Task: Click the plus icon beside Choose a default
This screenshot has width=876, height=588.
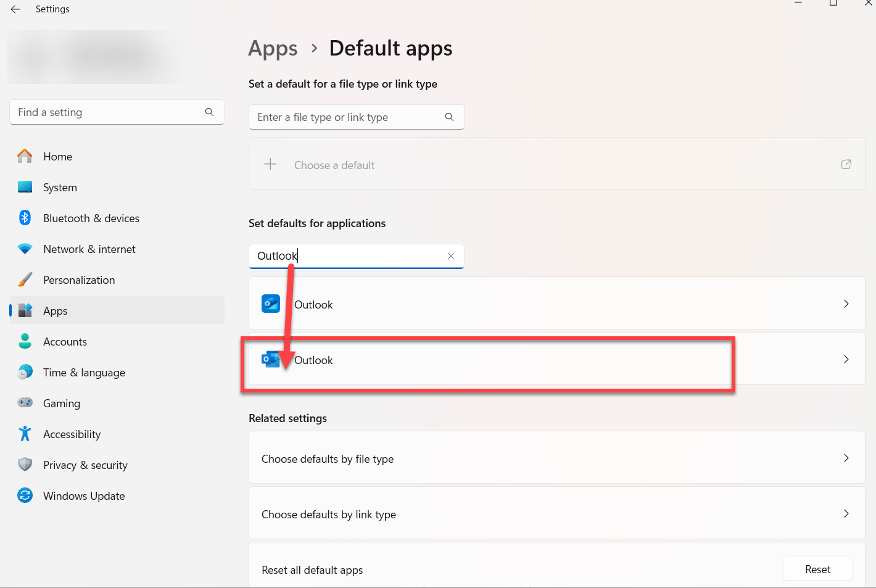Action: (x=270, y=164)
